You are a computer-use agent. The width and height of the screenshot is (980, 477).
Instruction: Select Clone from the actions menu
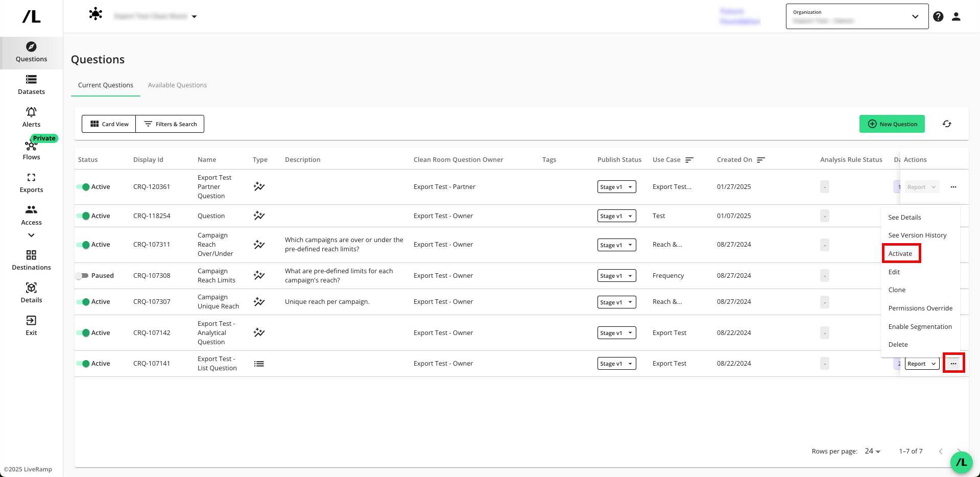tap(897, 290)
